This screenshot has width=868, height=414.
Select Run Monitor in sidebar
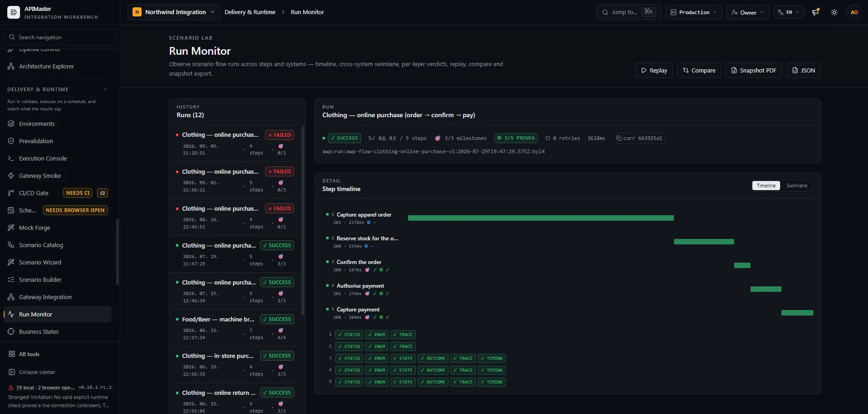(57, 314)
